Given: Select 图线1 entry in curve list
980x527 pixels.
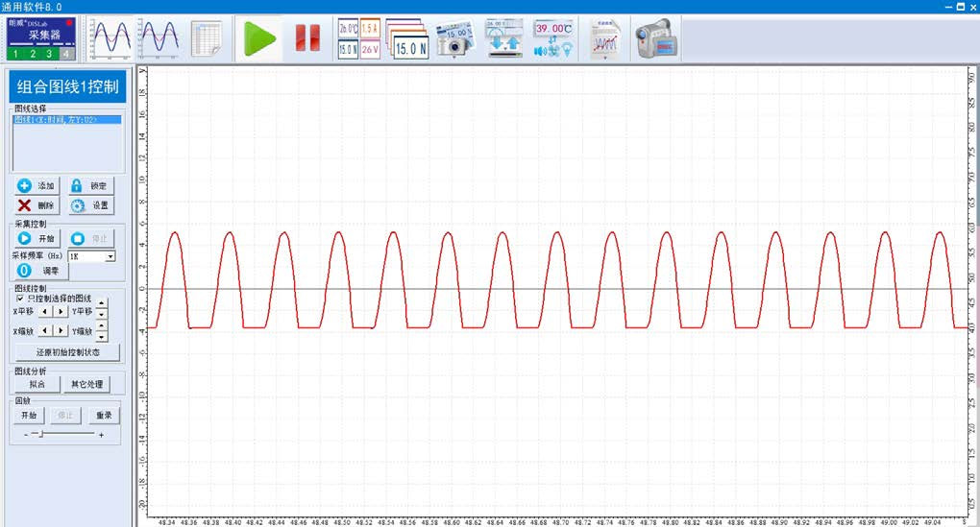Looking at the screenshot, I should point(55,120).
